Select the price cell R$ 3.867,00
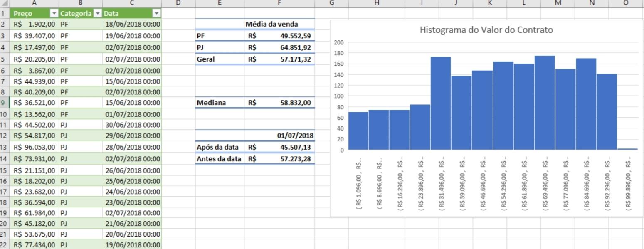The image size is (644, 249). coord(34,70)
